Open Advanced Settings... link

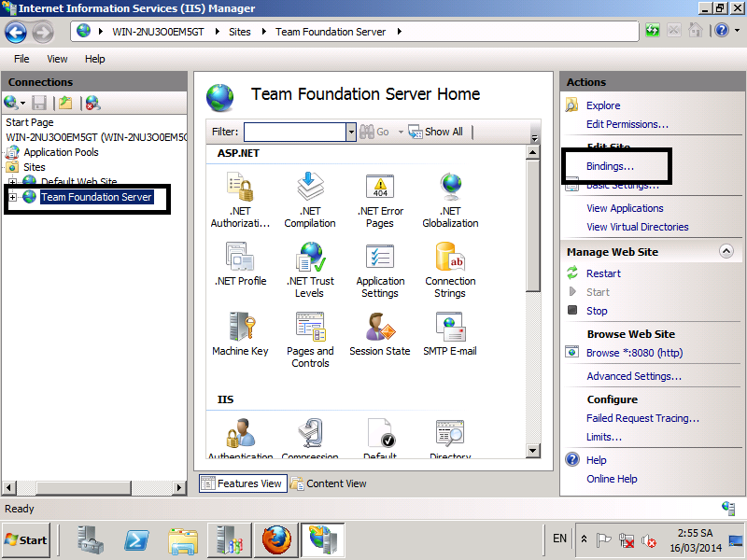pyautogui.click(x=634, y=376)
